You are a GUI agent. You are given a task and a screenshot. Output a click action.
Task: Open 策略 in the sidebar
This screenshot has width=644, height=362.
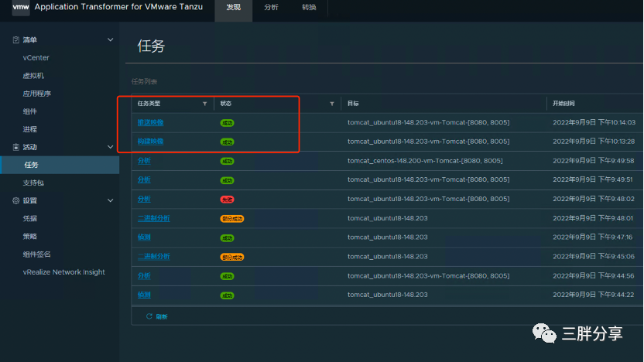tap(30, 237)
